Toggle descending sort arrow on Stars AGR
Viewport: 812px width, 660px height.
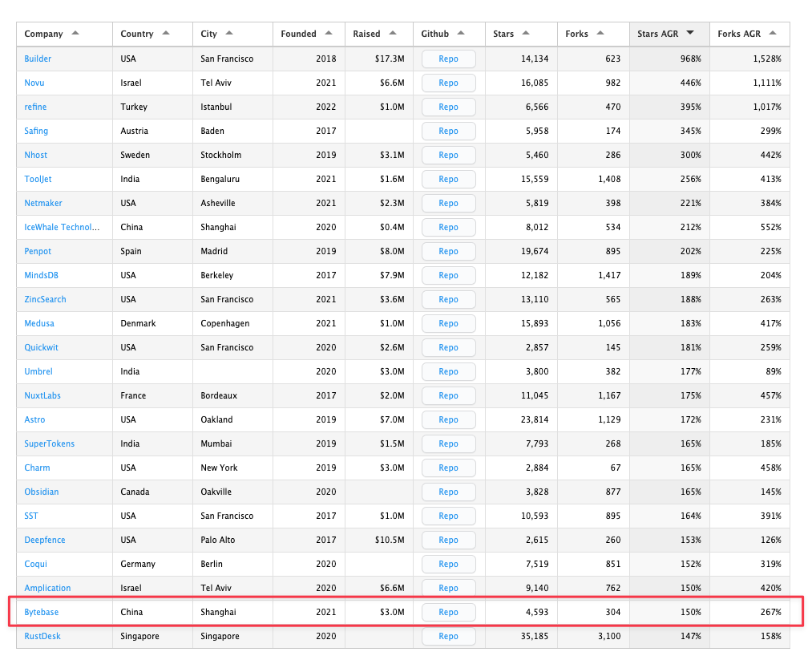pos(690,34)
